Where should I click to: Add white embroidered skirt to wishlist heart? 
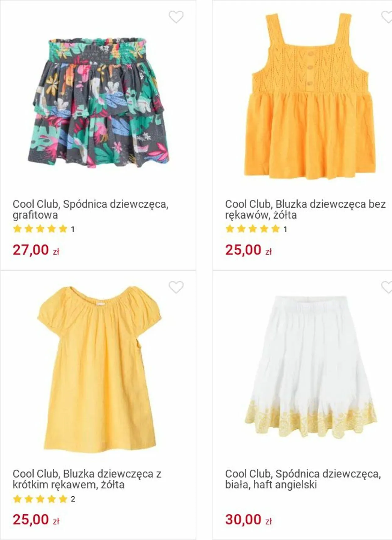387,287
